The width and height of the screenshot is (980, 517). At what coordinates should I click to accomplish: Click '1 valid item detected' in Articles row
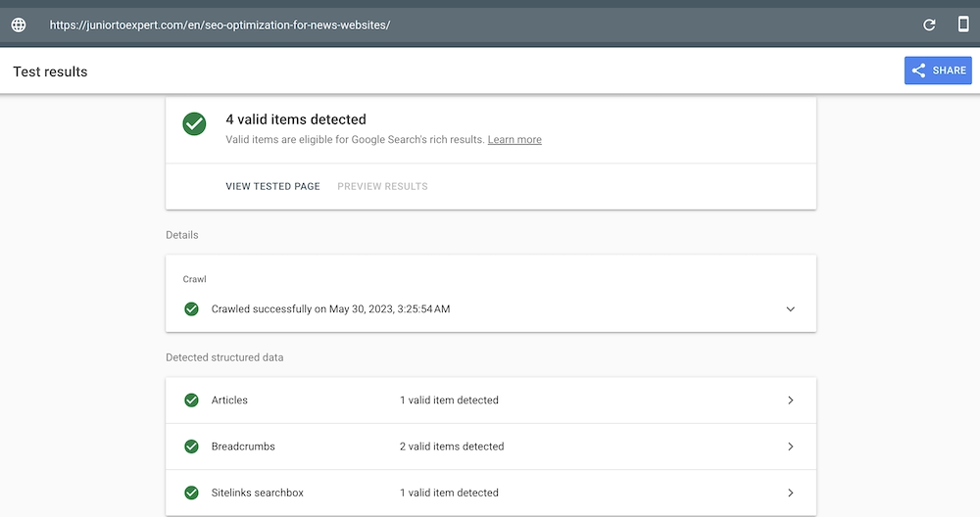(x=450, y=400)
